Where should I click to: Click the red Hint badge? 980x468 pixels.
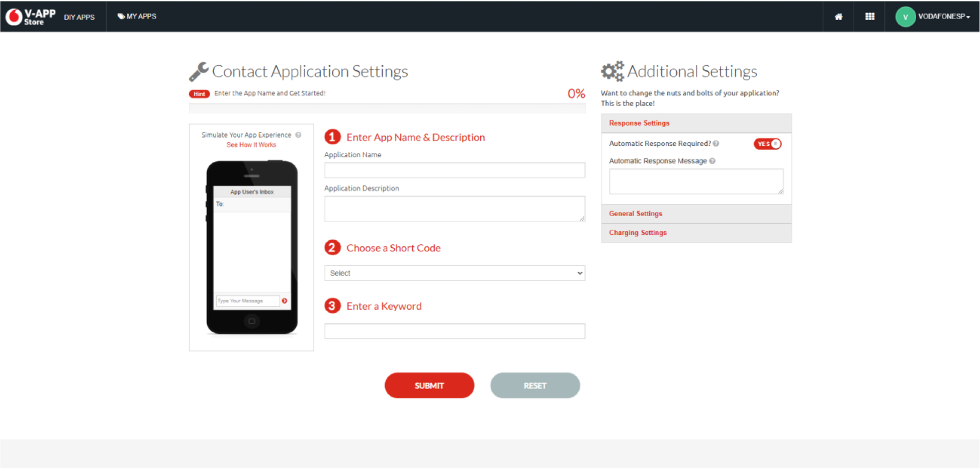tap(199, 93)
